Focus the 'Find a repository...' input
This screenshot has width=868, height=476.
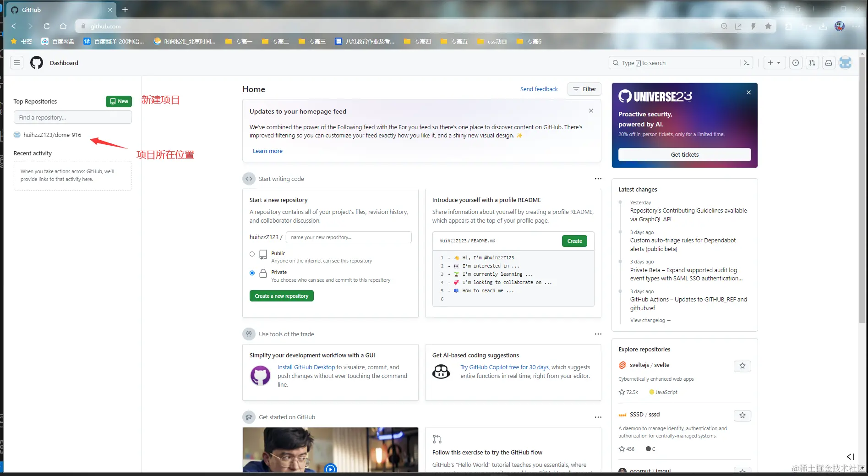[73, 117]
